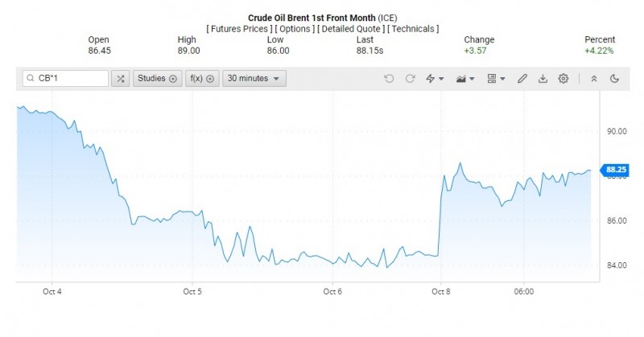Screen dimensions: 644x337
Task: Collapse toolbar with double chevron icon
Action: tap(594, 78)
